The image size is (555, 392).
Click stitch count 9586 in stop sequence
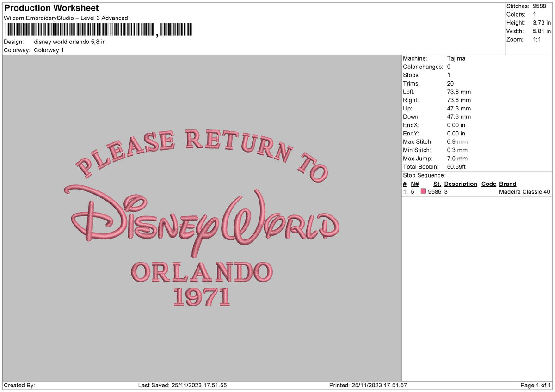(435, 192)
